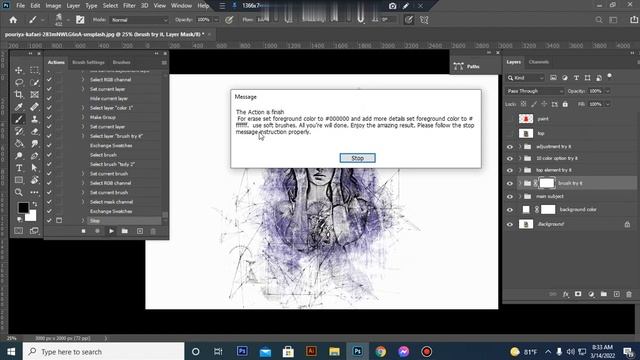640x360 pixels.
Task: Open the Window menu
Action: pos(181,6)
